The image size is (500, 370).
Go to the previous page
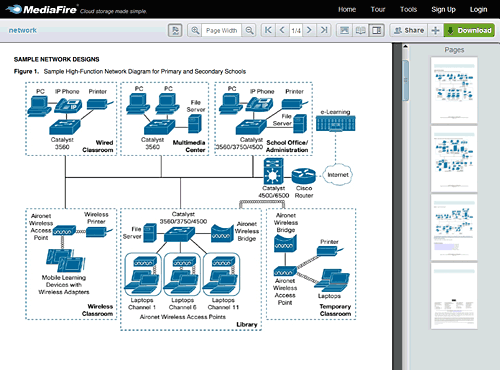(x=282, y=30)
